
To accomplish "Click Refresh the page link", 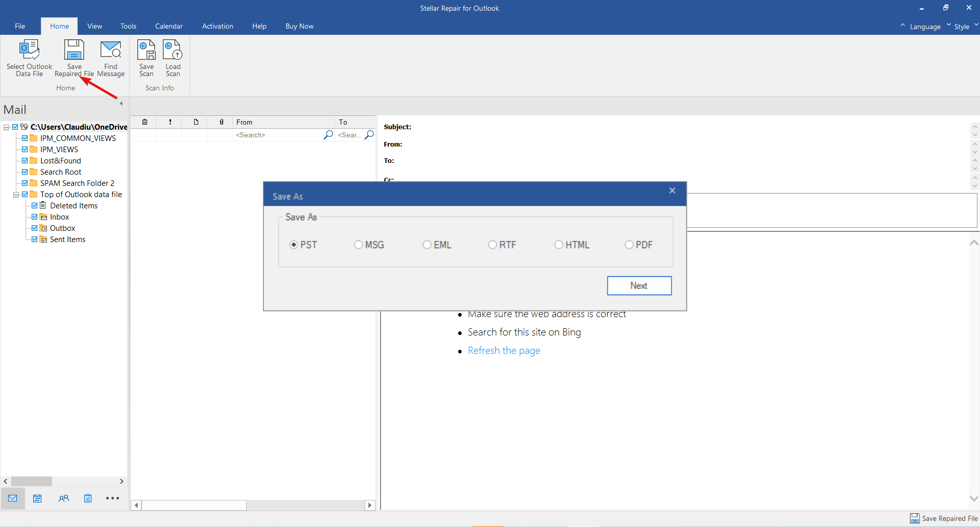I will tap(504, 350).
